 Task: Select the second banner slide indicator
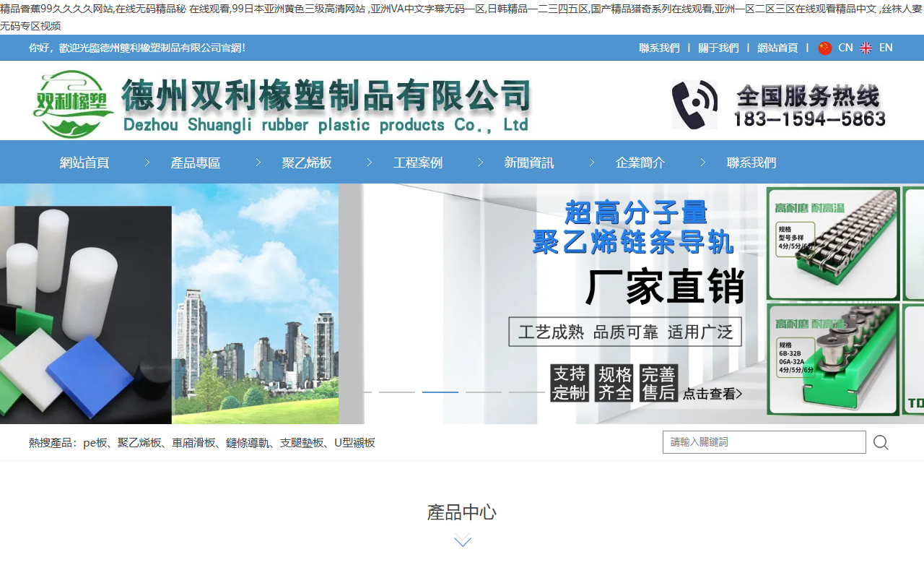click(x=397, y=392)
